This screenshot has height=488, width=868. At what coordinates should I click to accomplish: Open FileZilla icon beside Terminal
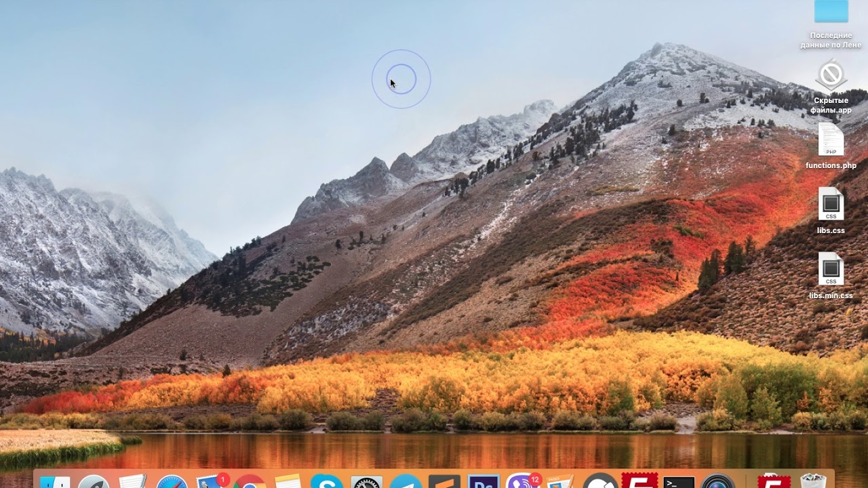point(639,481)
